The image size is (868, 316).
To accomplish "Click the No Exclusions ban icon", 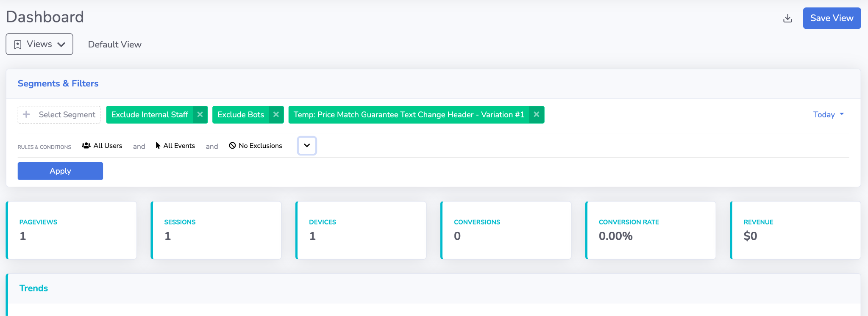I will pos(232,146).
